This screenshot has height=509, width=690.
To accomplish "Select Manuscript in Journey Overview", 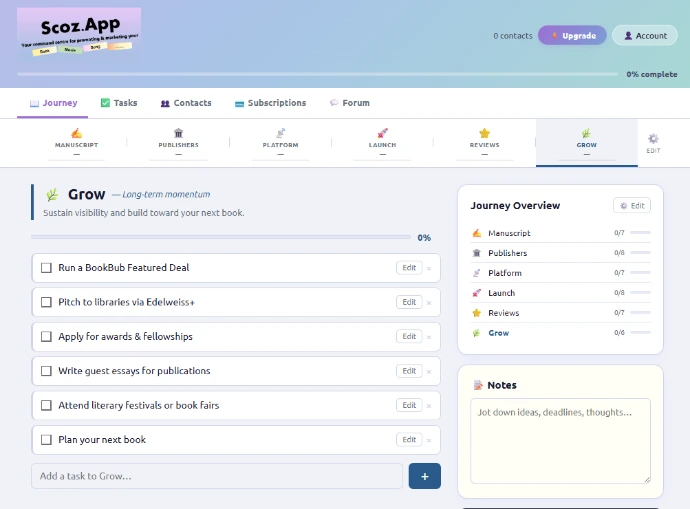I will [x=560, y=233].
